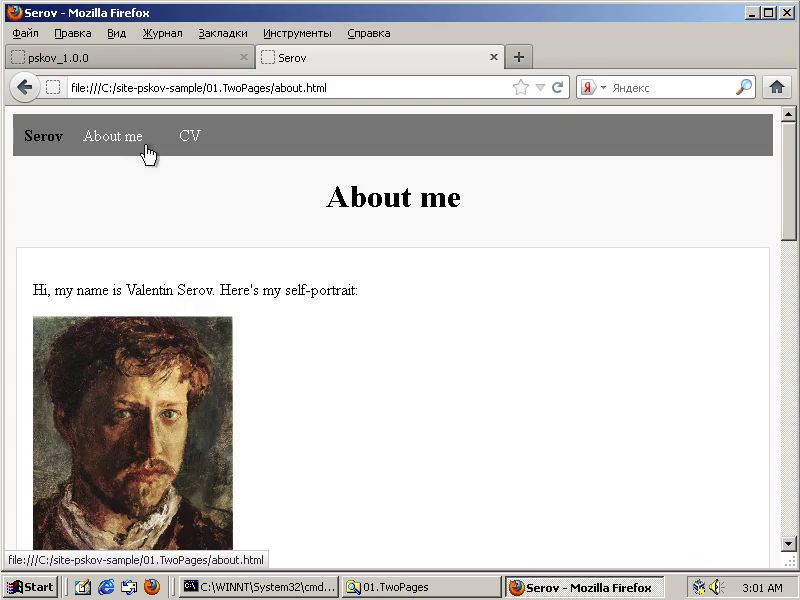
Task: Go back using the browser back arrow
Action: click(25, 88)
